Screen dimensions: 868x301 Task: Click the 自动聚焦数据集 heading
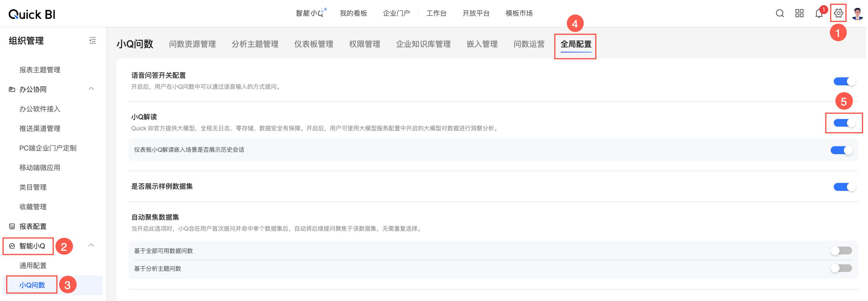coord(155,217)
